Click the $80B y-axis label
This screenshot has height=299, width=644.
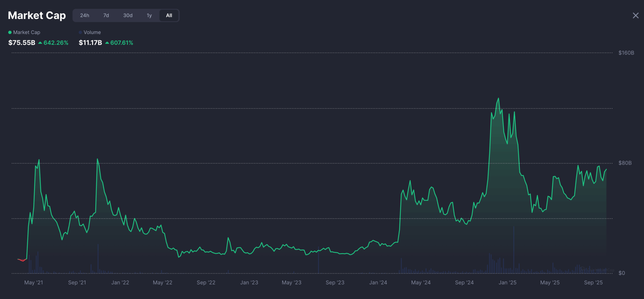pos(625,163)
